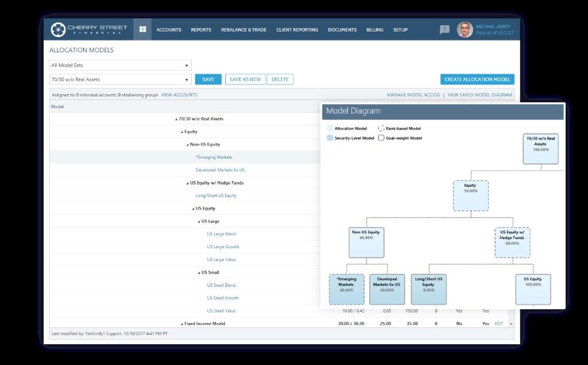Click the Allocation Model legend swatch
The width and height of the screenshot is (588, 365).
tap(330, 128)
